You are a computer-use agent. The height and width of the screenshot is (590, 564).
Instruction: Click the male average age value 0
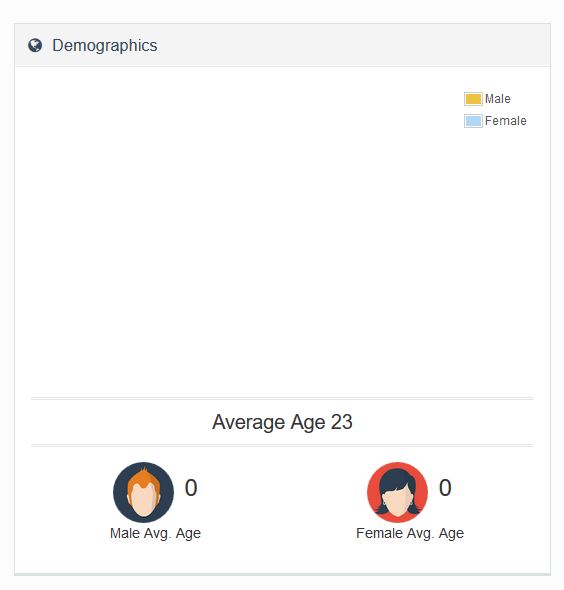191,488
